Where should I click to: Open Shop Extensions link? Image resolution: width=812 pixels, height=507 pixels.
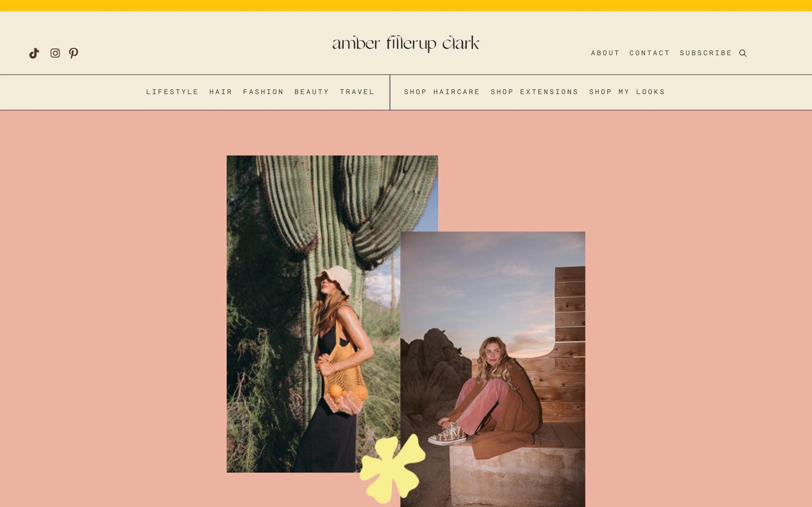[534, 92]
